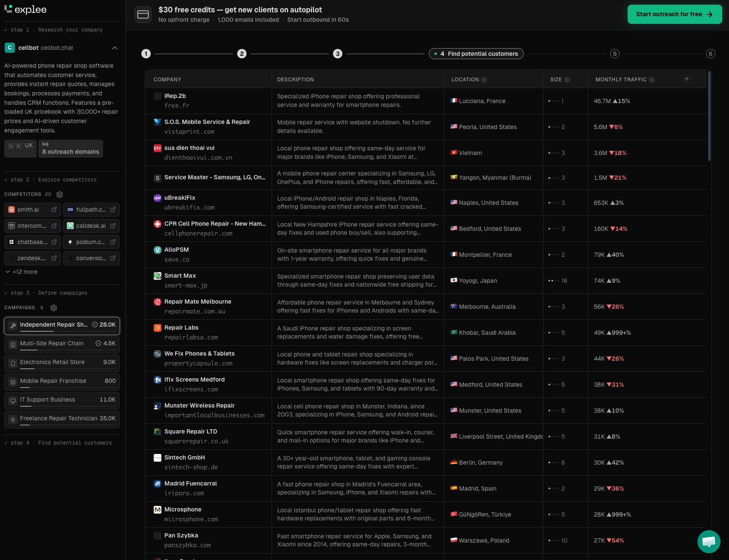Screen dimensions: 729x560
Task: Click Repair Mate Melbourne company name
Action: point(198,302)
